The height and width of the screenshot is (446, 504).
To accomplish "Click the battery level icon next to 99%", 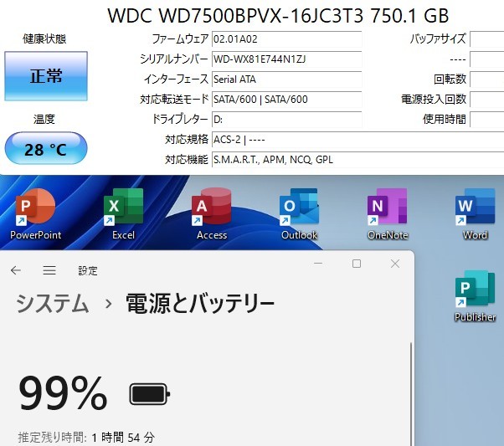I will [x=150, y=393].
